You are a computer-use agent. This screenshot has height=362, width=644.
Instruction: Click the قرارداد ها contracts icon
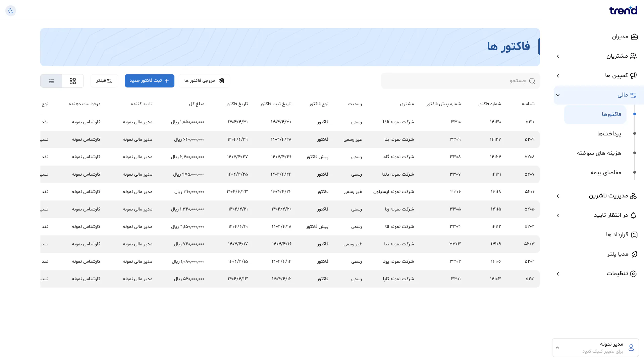(x=634, y=235)
